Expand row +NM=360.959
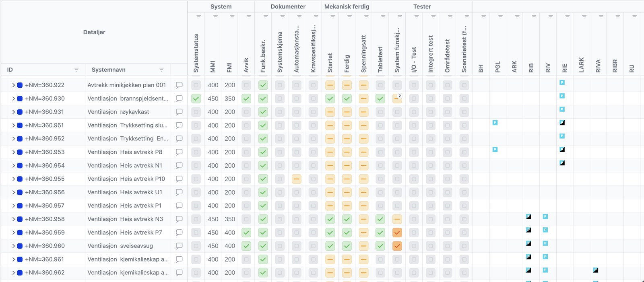 [x=13, y=233]
